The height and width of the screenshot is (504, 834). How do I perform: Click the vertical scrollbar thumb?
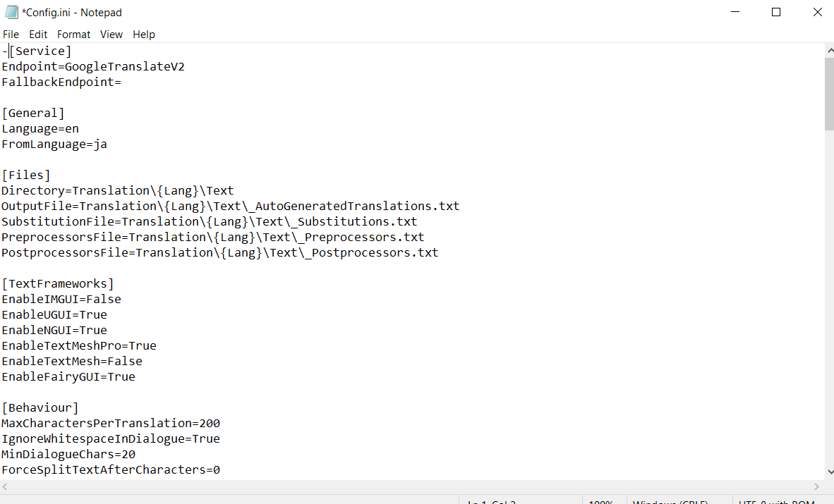tap(830, 94)
